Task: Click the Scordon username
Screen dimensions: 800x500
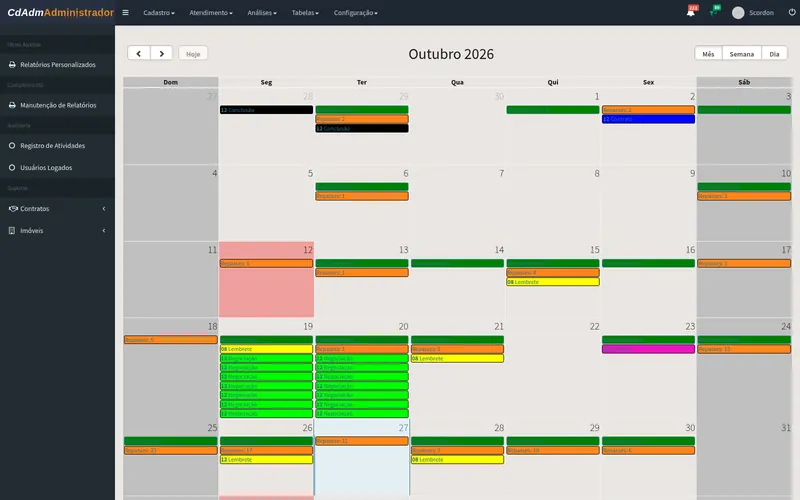Action: 761,13
